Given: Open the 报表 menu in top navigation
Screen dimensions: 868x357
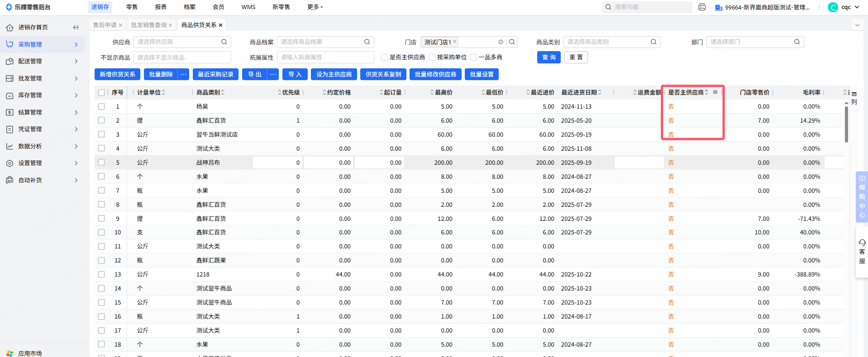Looking at the screenshot, I should pos(161,7).
